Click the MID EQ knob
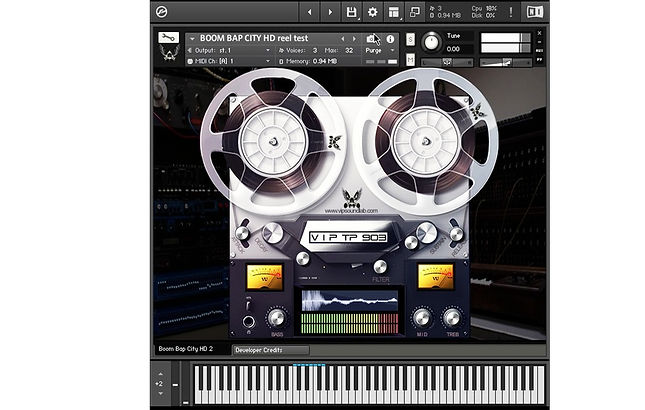The height and width of the screenshot is (410, 645). pos(422,318)
